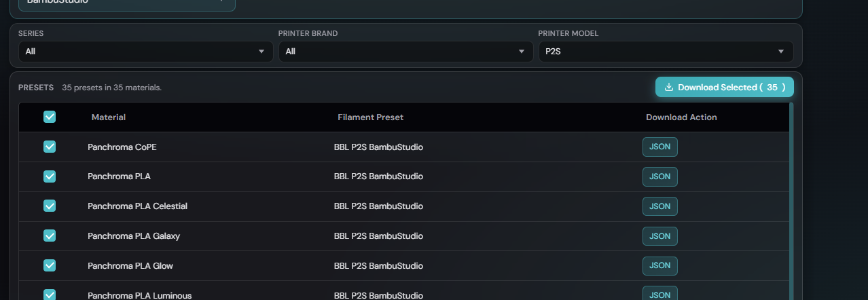Expand the Printer Brand dropdown
The image size is (868, 300).
pos(405,52)
